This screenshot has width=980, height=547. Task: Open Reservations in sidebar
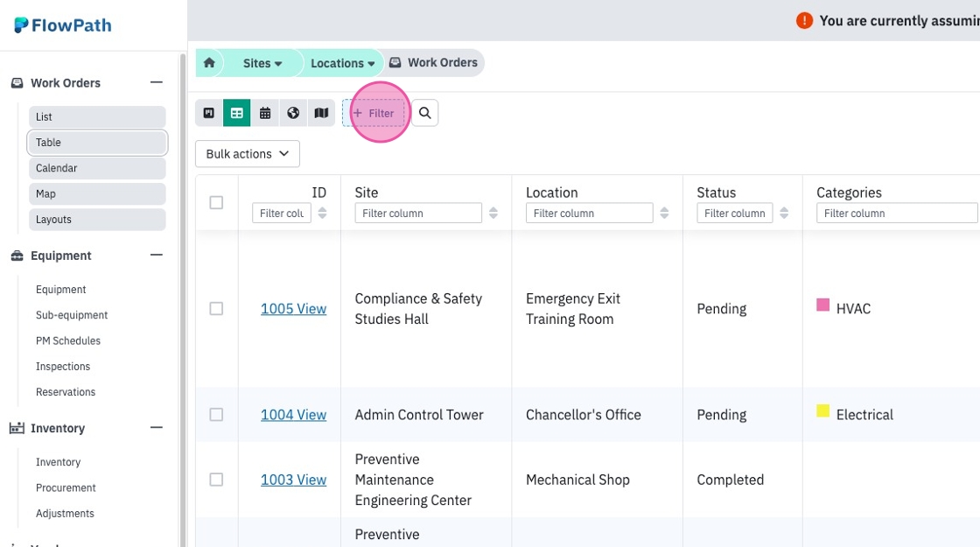click(x=66, y=392)
